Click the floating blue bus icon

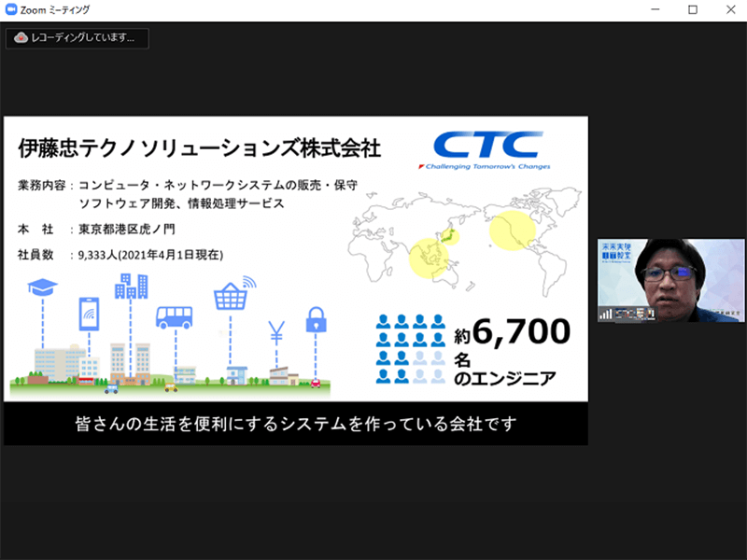click(176, 316)
